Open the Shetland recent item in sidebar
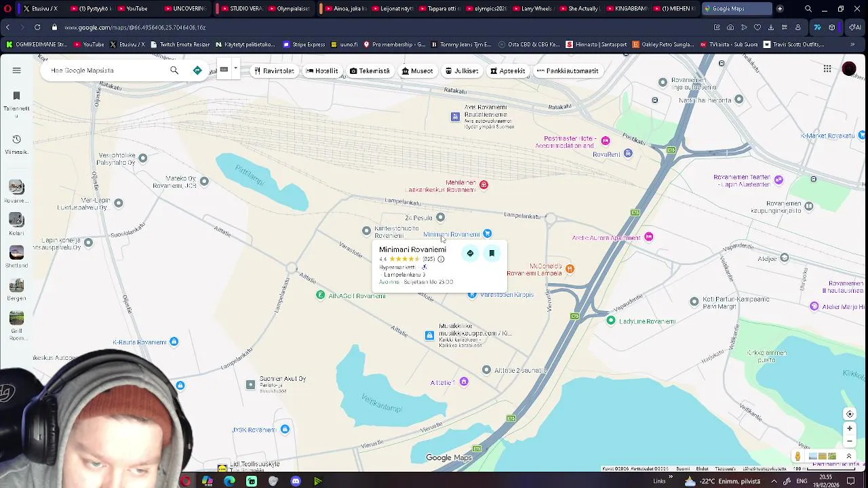Viewport: 868px width, 488px height. point(17,257)
